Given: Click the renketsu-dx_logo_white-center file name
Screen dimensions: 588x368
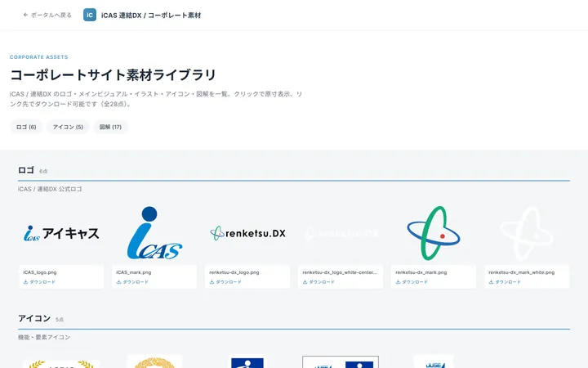Looking at the screenshot, I should (340, 272).
